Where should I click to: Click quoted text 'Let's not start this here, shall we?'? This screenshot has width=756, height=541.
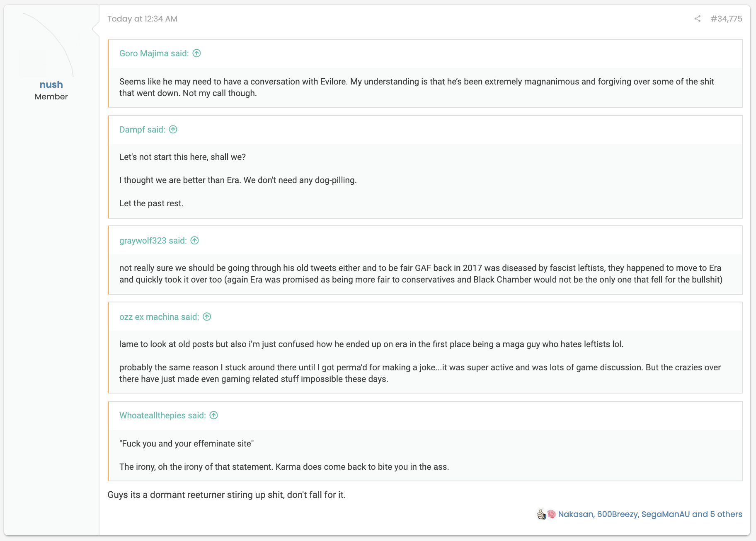[x=182, y=157]
